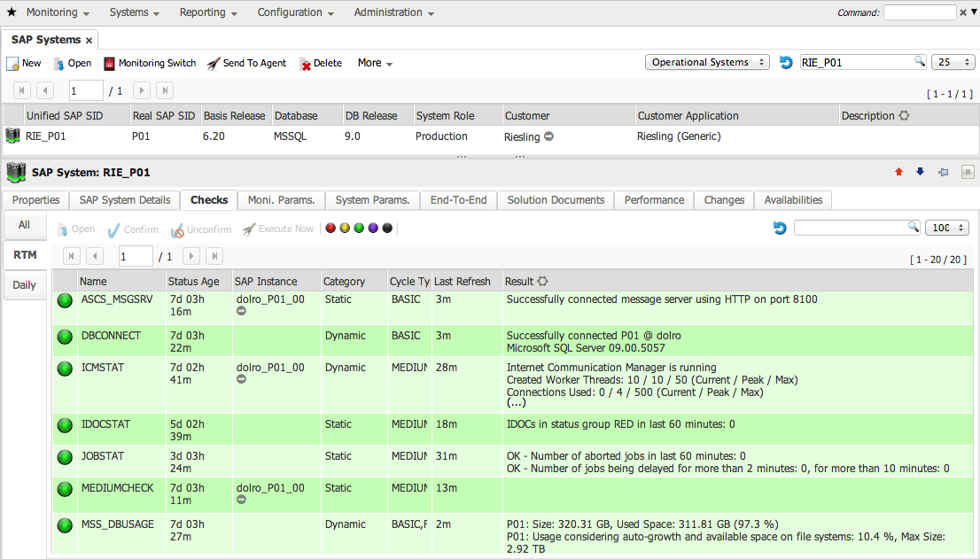
Task: Switch to the End-To-End tab
Action: (458, 200)
